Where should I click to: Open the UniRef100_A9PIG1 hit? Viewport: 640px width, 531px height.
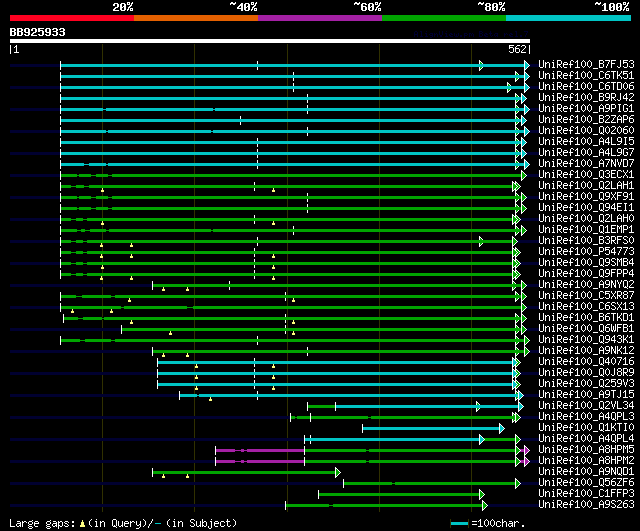[x=586, y=109]
